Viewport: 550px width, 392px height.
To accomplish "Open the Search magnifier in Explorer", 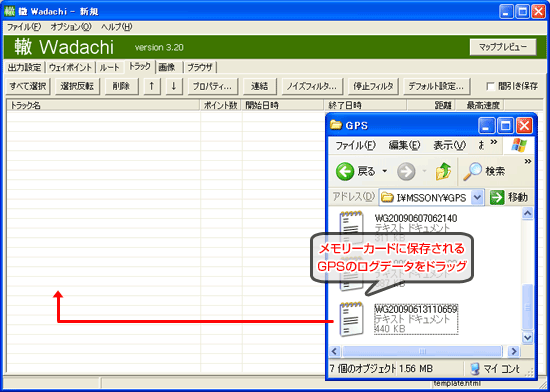I will tap(472, 171).
